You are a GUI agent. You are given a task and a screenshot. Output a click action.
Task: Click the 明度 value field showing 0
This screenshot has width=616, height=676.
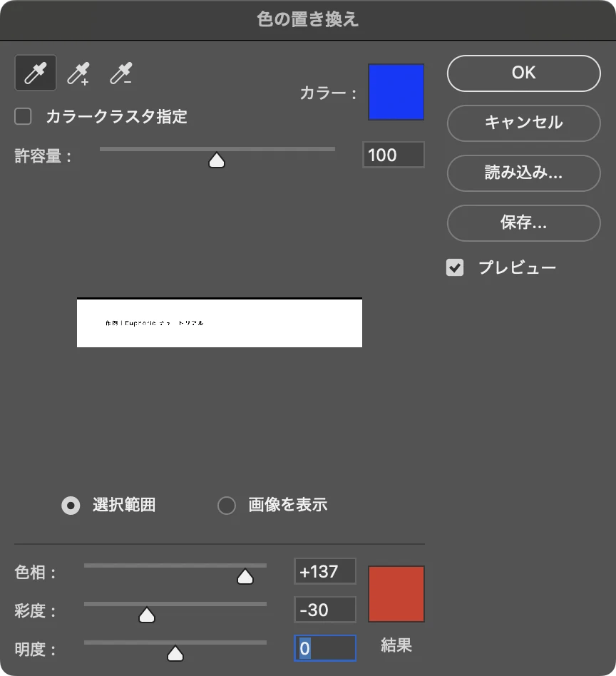coord(325,648)
